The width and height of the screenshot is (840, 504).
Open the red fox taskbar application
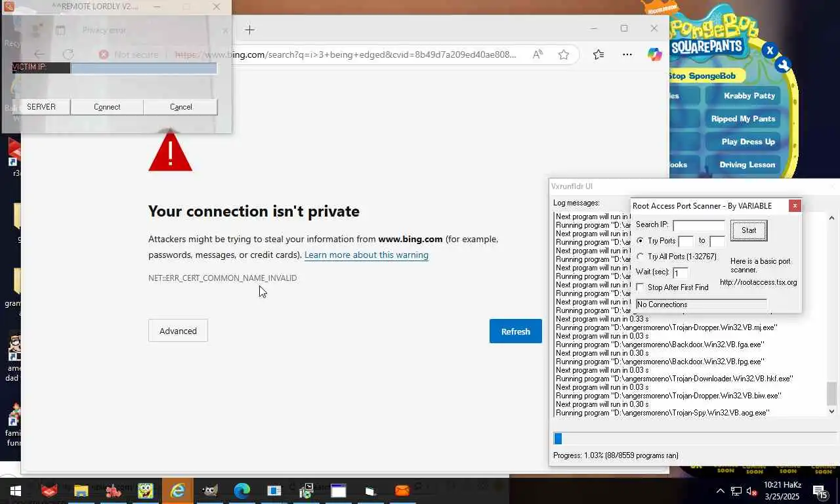(x=49, y=490)
